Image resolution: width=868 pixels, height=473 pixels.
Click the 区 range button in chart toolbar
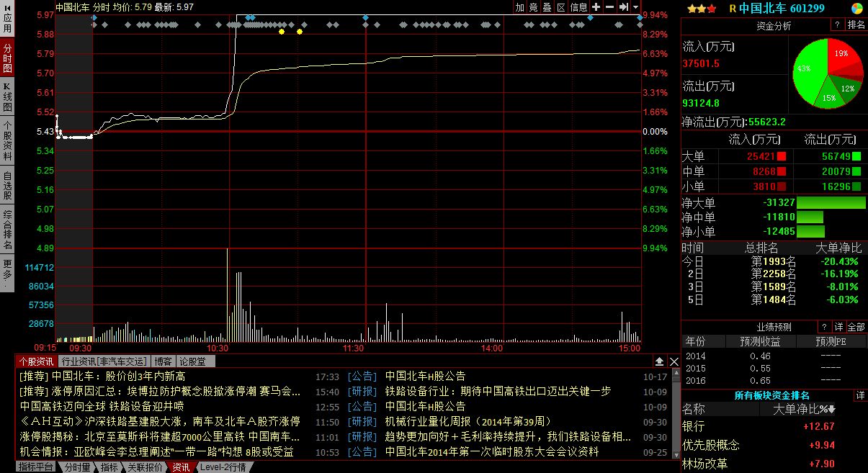click(x=561, y=7)
